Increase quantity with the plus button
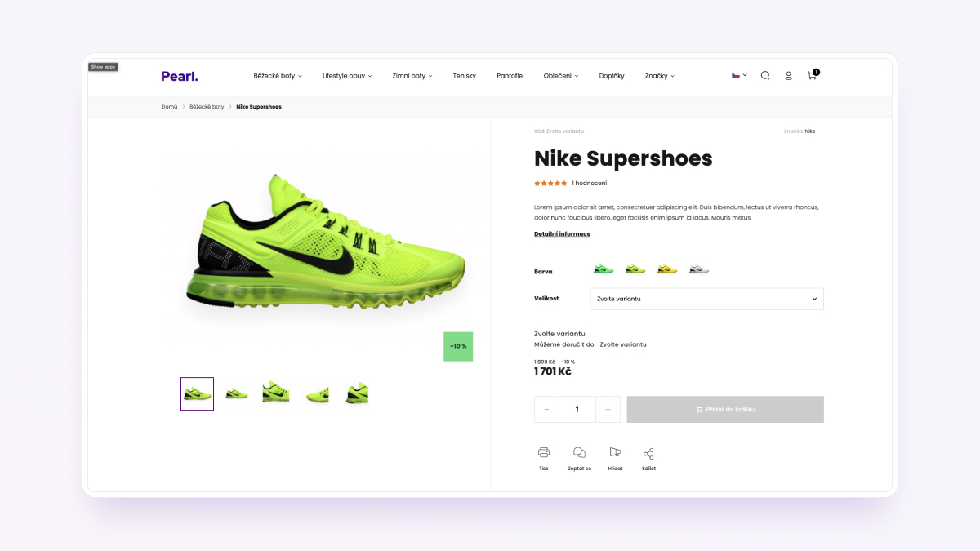 (x=608, y=409)
